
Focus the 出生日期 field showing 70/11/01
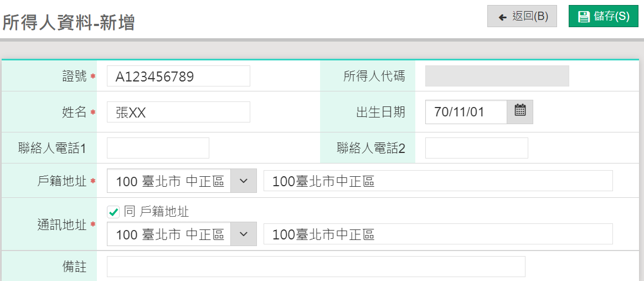[x=466, y=112]
